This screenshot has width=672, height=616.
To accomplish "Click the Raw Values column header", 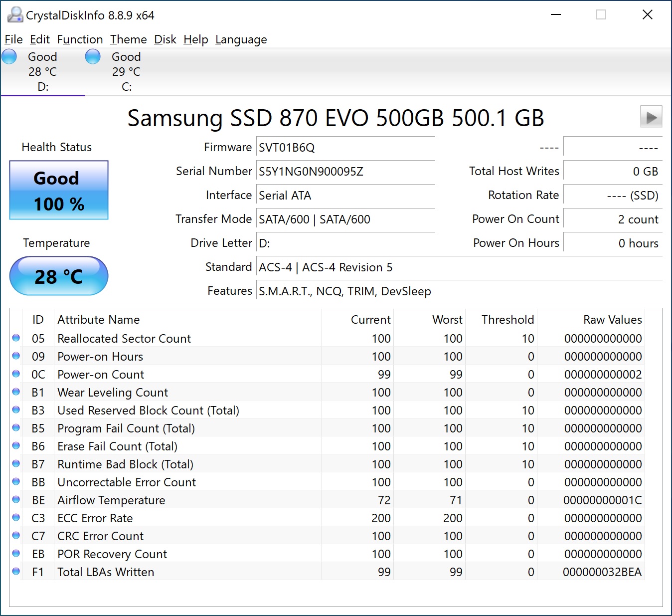I will click(x=613, y=320).
